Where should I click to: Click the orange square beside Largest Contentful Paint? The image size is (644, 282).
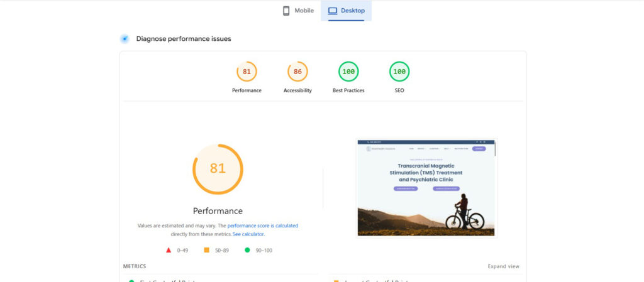coord(336,281)
